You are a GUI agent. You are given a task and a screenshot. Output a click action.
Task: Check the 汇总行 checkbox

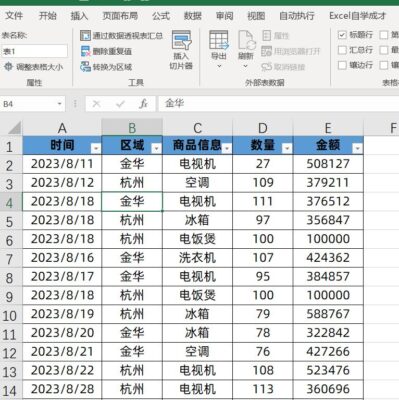342,50
